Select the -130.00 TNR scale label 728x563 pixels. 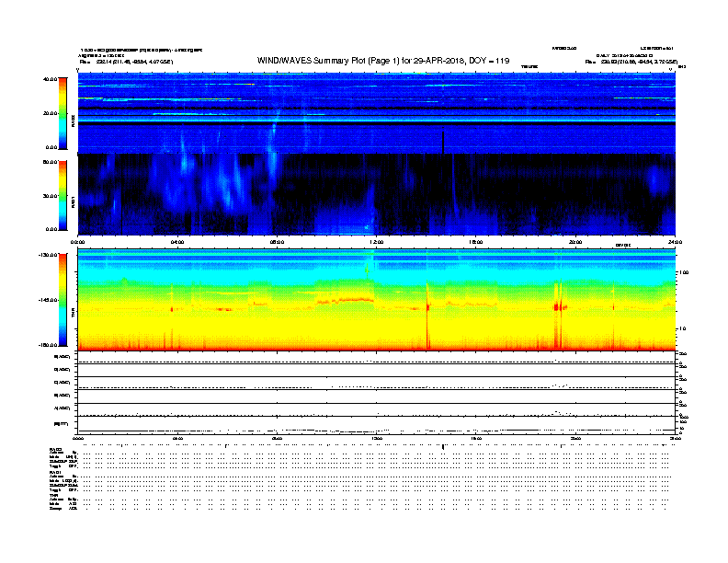coord(49,255)
